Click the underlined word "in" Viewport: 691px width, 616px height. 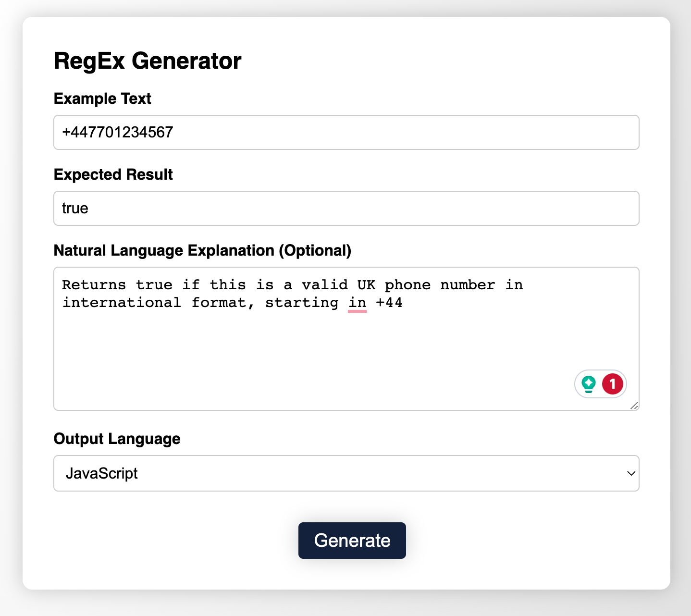pyautogui.click(x=357, y=303)
